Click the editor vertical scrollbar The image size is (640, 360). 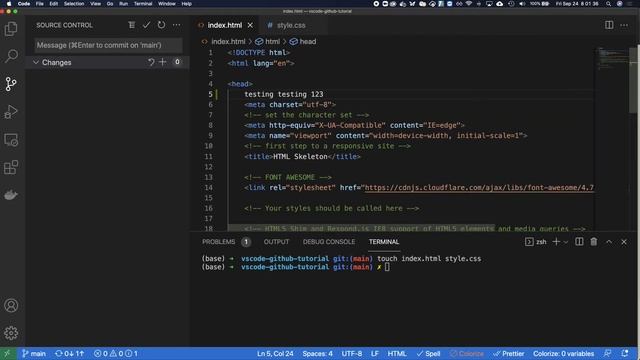pyautogui.click(x=633, y=80)
